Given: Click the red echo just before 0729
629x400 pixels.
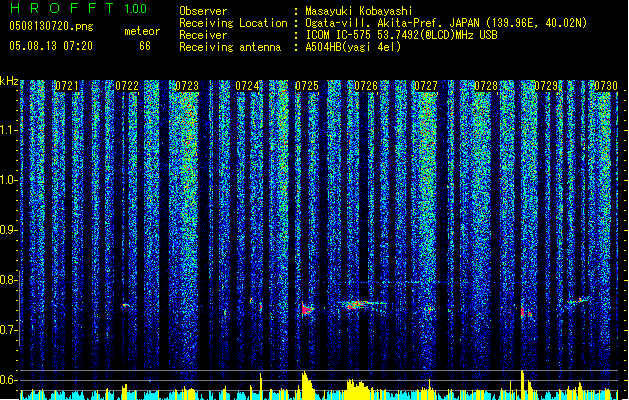Looking at the screenshot, I should click(526, 312).
